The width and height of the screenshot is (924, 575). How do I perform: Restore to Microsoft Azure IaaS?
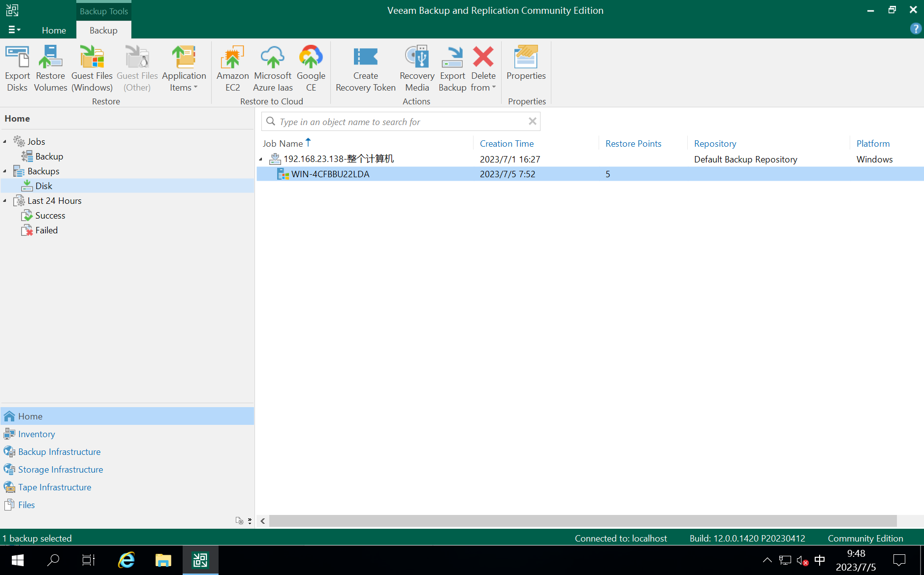(x=273, y=68)
